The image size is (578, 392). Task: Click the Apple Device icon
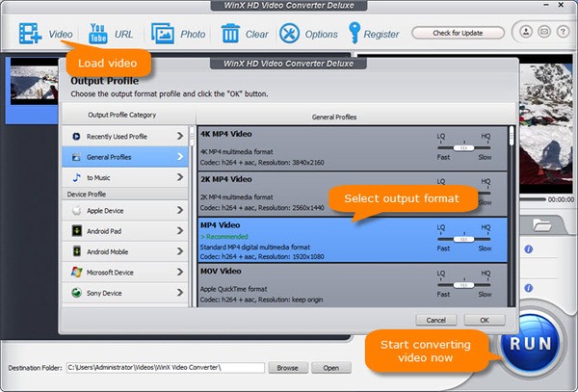77,210
